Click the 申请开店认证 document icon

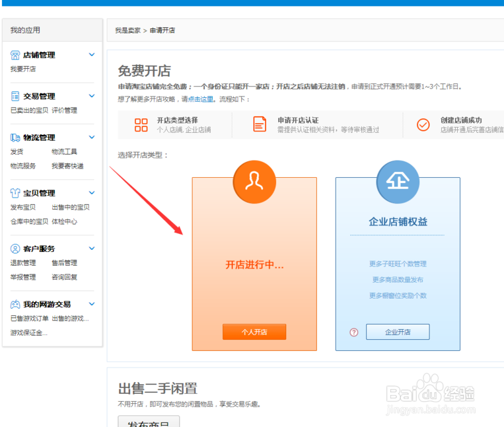(260, 124)
